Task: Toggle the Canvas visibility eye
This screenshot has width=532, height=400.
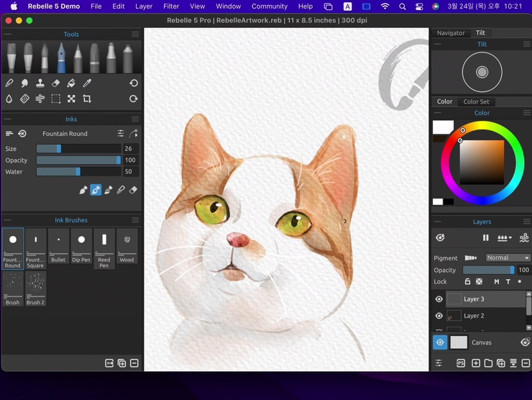Action: click(x=440, y=342)
